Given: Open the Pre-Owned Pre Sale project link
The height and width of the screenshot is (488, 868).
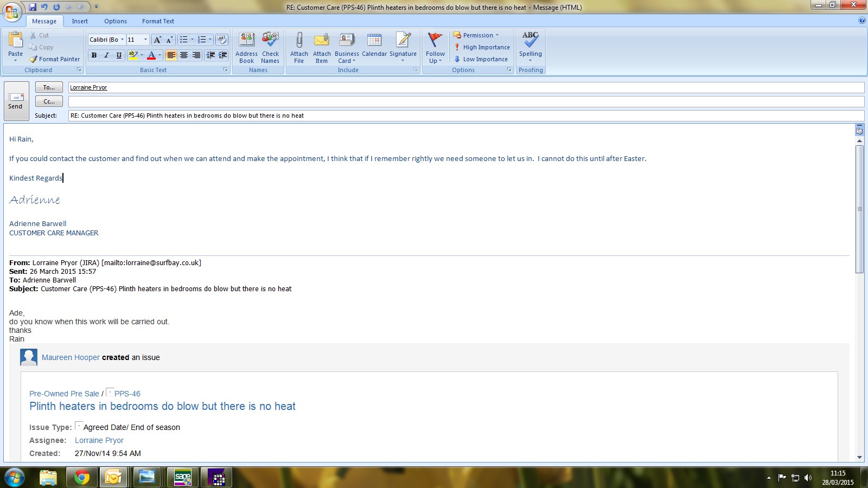Looking at the screenshot, I should pyautogui.click(x=64, y=394).
